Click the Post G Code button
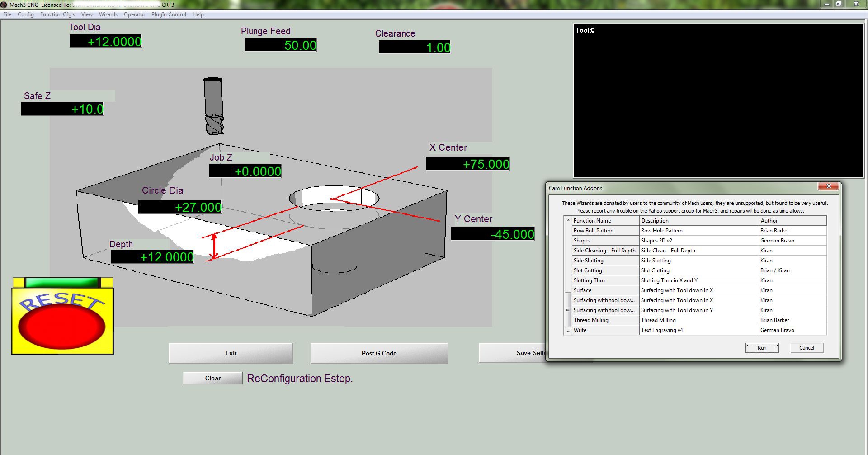This screenshot has width=868, height=455. click(x=379, y=353)
